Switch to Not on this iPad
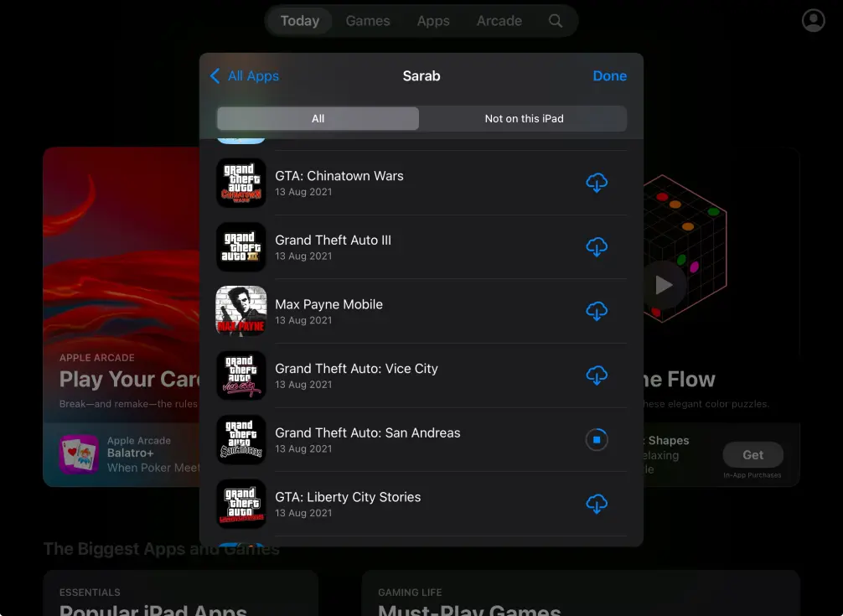The image size is (843, 616). click(x=524, y=118)
